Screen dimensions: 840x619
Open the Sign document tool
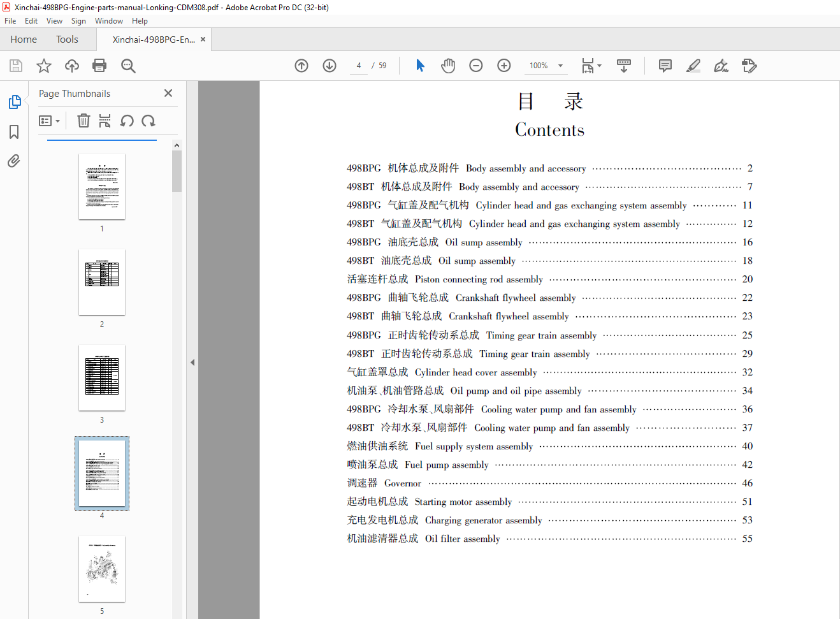[721, 66]
